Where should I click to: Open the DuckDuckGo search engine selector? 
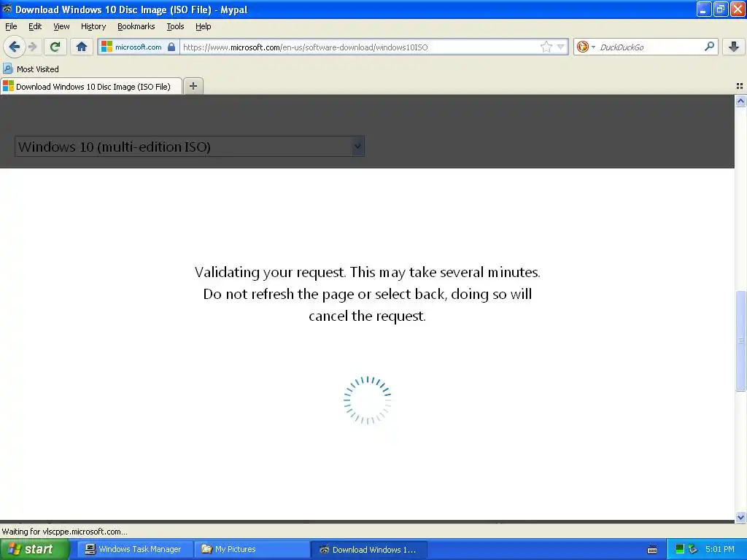pyautogui.click(x=586, y=47)
